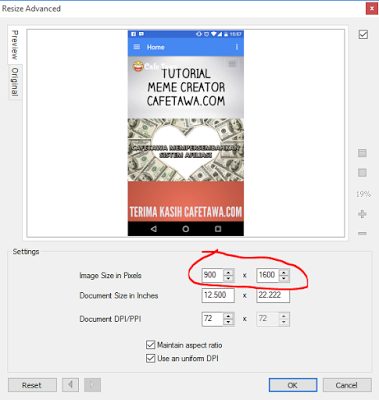Switch to the Original tab
The image size is (379, 400).
pos(14,82)
